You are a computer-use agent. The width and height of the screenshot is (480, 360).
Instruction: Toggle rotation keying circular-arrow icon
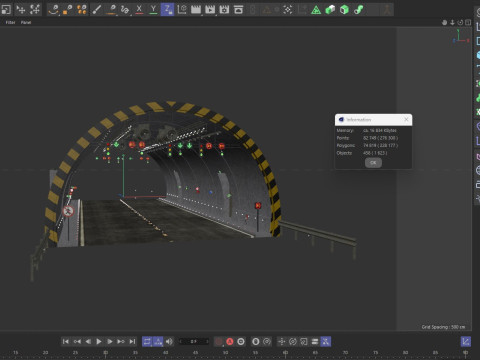coord(293,341)
